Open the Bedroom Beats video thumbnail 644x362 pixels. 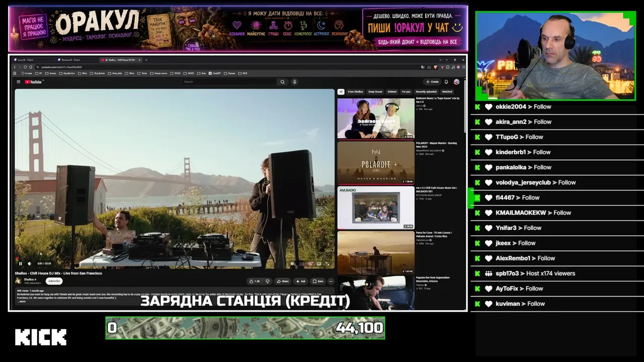point(376,118)
